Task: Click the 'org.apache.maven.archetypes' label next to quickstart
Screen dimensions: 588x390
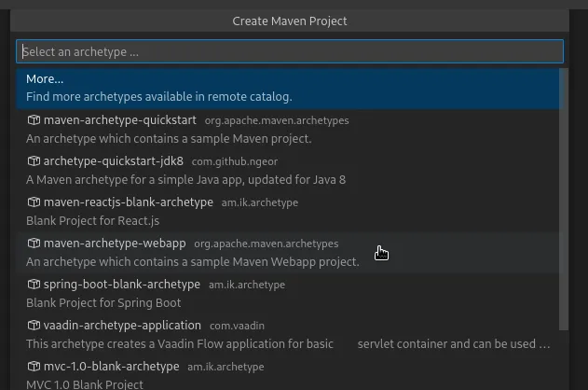Action: click(x=277, y=120)
